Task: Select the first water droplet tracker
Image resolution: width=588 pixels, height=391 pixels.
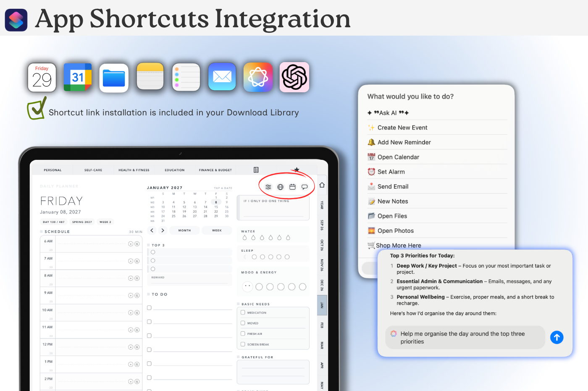Action: pos(245,237)
